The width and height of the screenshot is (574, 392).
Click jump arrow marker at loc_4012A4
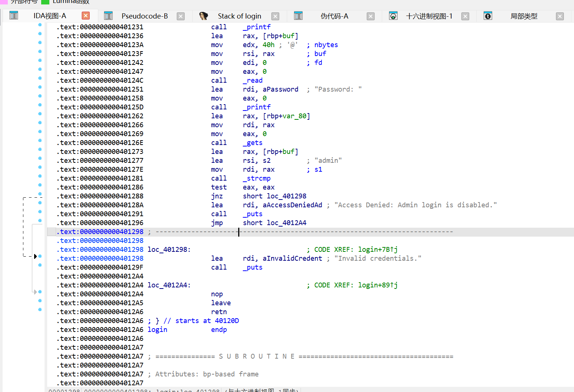point(35,292)
